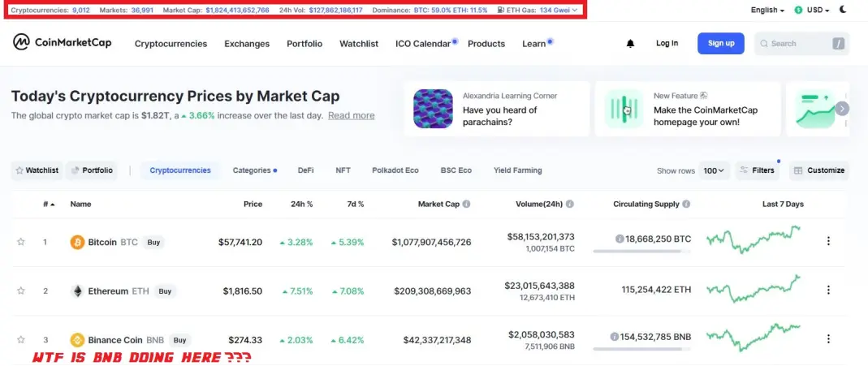This screenshot has height=366, width=868.
Task: Open Bitcoin row three-dot menu
Action: [828, 241]
